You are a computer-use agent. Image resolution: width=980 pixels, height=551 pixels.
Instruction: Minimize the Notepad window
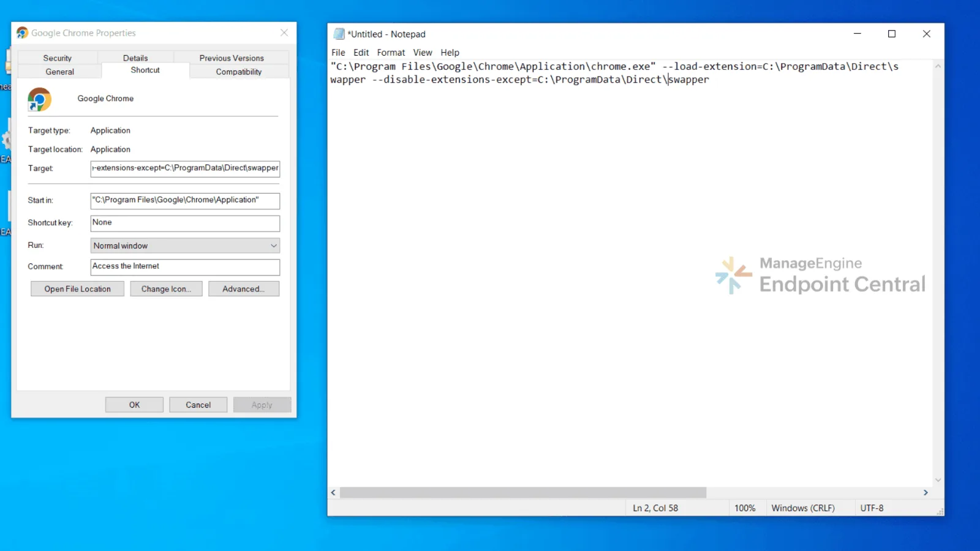858,34
